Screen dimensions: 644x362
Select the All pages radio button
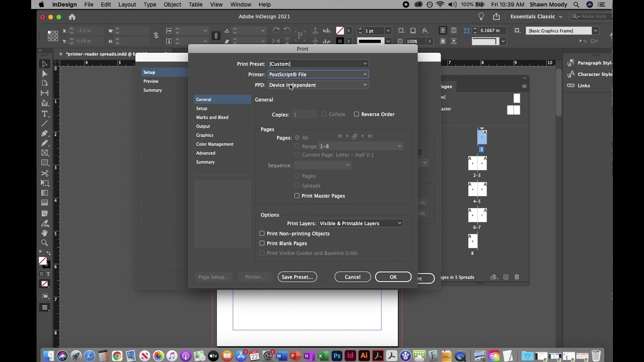pyautogui.click(x=297, y=137)
